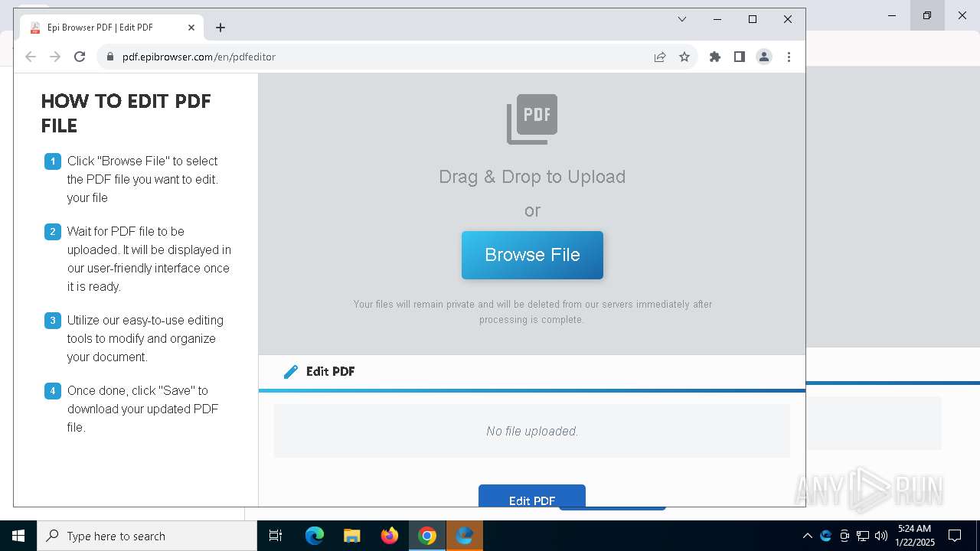
Task: Bookmark this page with the star icon
Action: click(684, 57)
